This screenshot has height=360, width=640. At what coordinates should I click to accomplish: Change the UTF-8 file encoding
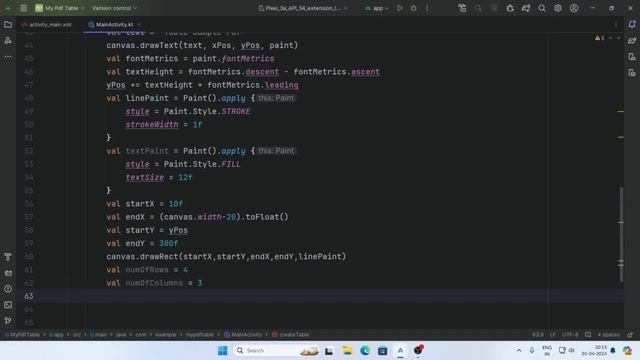point(570,335)
